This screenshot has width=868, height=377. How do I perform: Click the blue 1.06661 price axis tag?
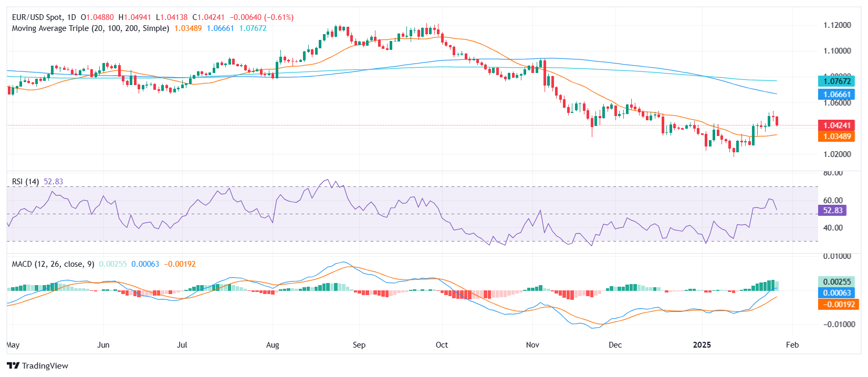836,95
